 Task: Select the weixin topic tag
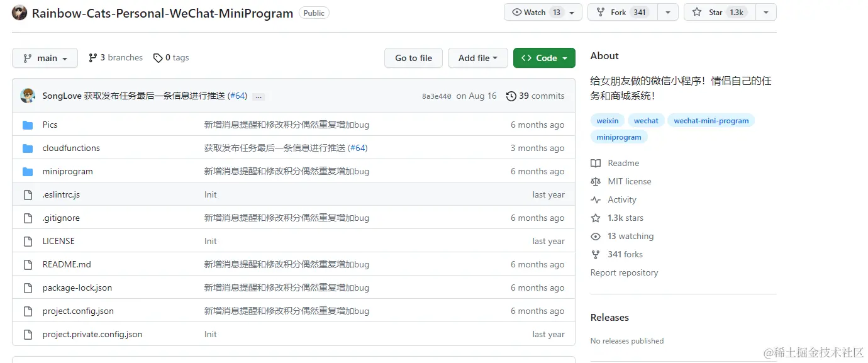(x=608, y=121)
